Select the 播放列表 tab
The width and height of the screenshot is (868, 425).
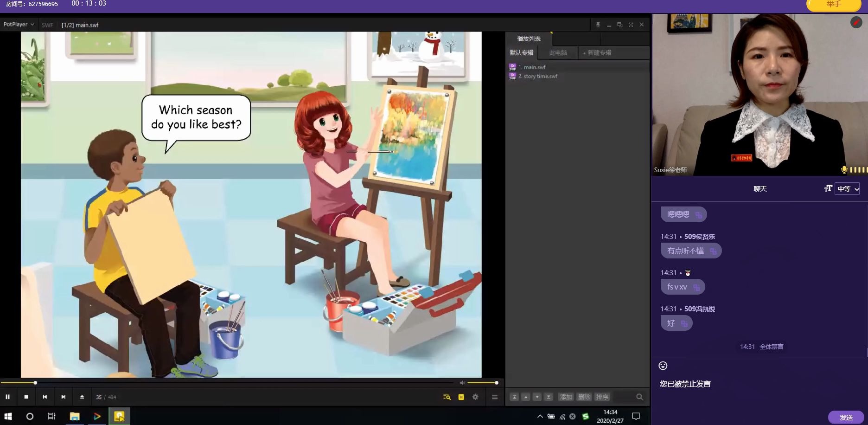click(529, 39)
